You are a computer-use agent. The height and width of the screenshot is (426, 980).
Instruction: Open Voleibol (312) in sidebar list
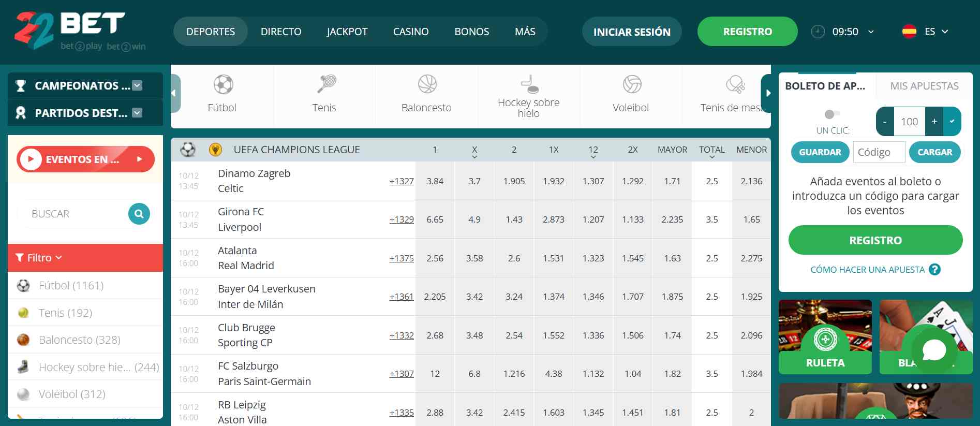pyautogui.click(x=85, y=394)
